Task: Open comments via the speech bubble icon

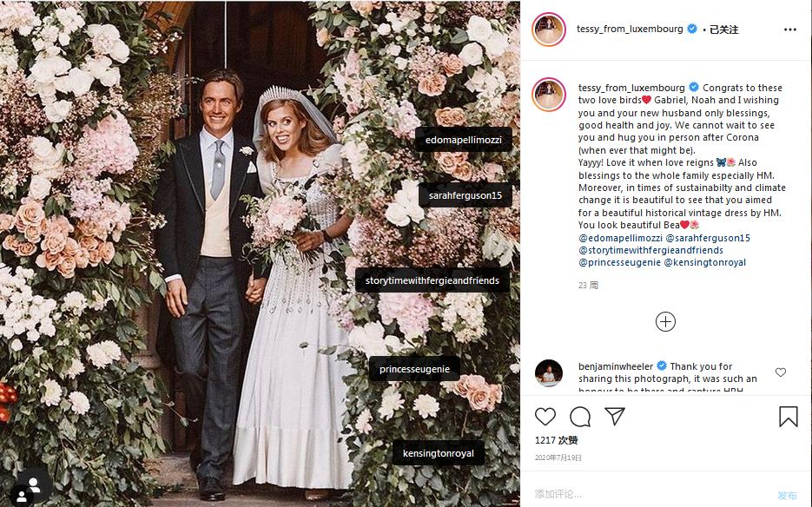Action: pos(580,417)
